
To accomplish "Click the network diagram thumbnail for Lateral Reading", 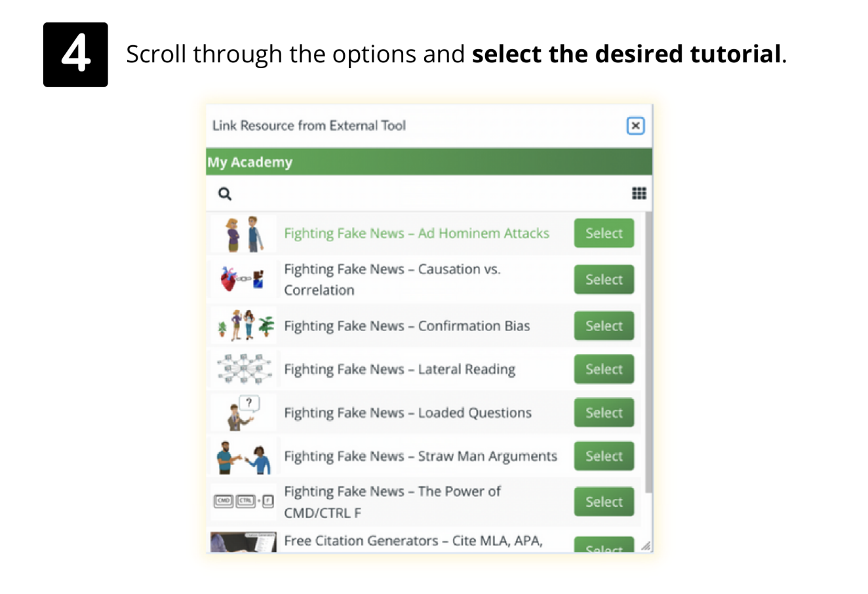I will (243, 368).
